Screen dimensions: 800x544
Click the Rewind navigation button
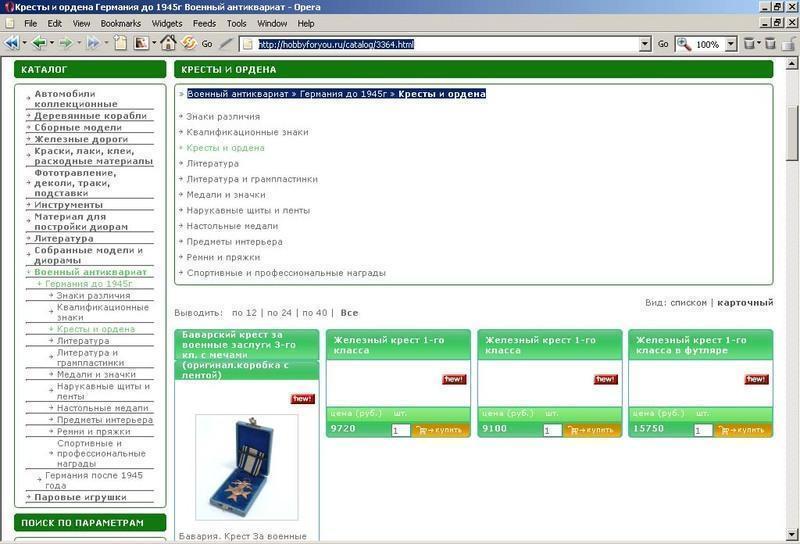12,43
